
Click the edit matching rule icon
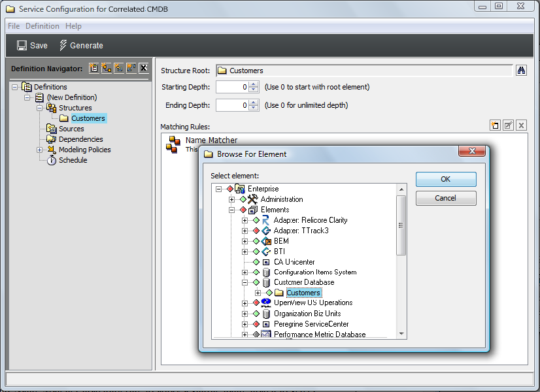tap(508, 125)
